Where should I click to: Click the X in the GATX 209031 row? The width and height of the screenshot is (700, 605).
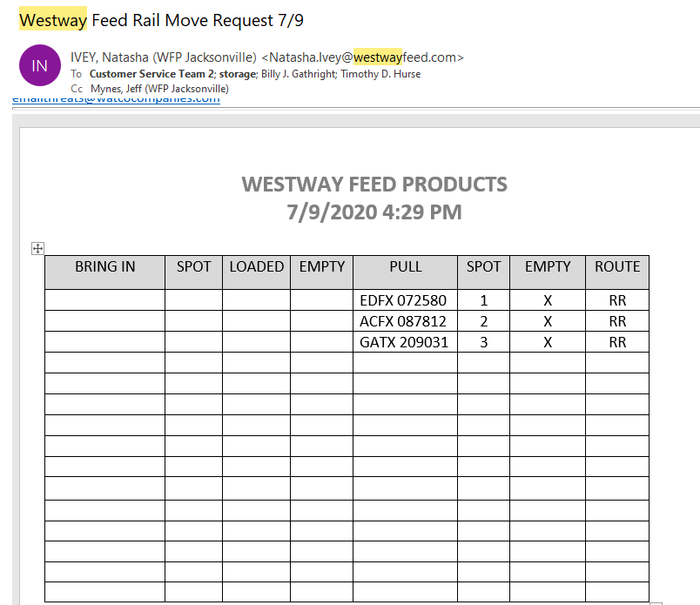(548, 342)
